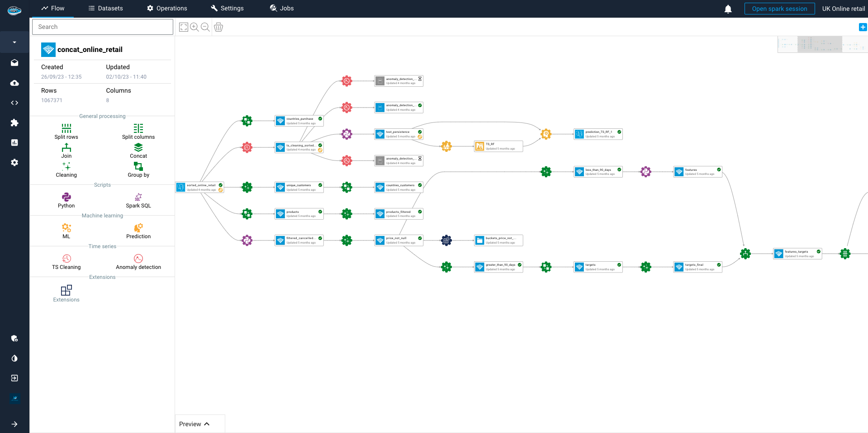Image resolution: width=868 pixels, height=433 pixels.
Task: Select the Spark SQL script icon
Action: click(138, 197)
